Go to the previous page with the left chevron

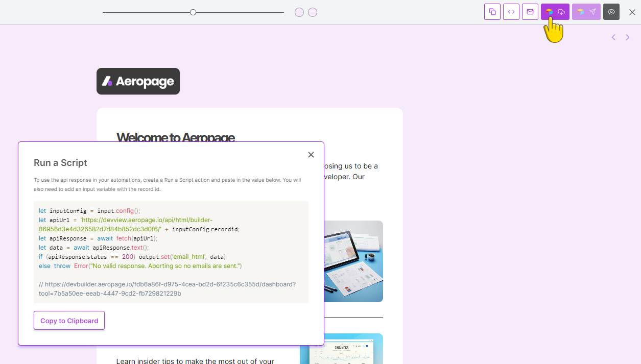(x=613, y=37)
